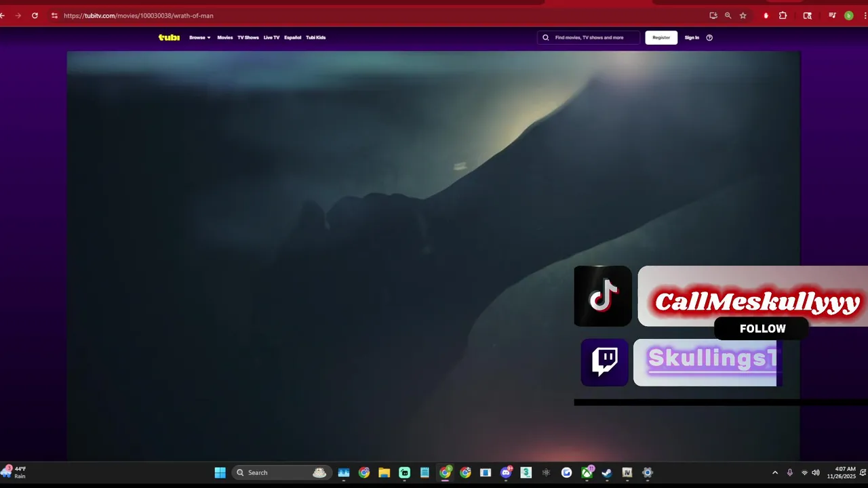Viewport: 868px width, 488px height.
Task: Click the Tubi logo
Action: [169, 37]
